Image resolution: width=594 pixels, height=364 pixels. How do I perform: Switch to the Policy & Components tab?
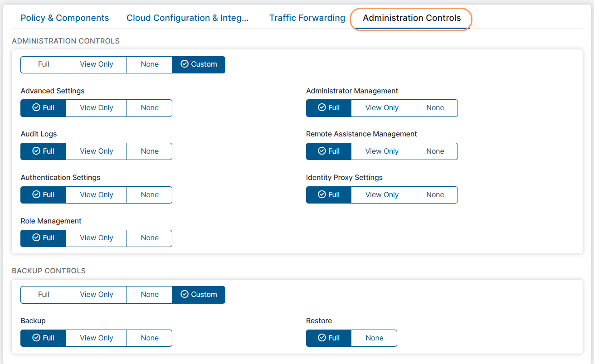click(64, 18)
